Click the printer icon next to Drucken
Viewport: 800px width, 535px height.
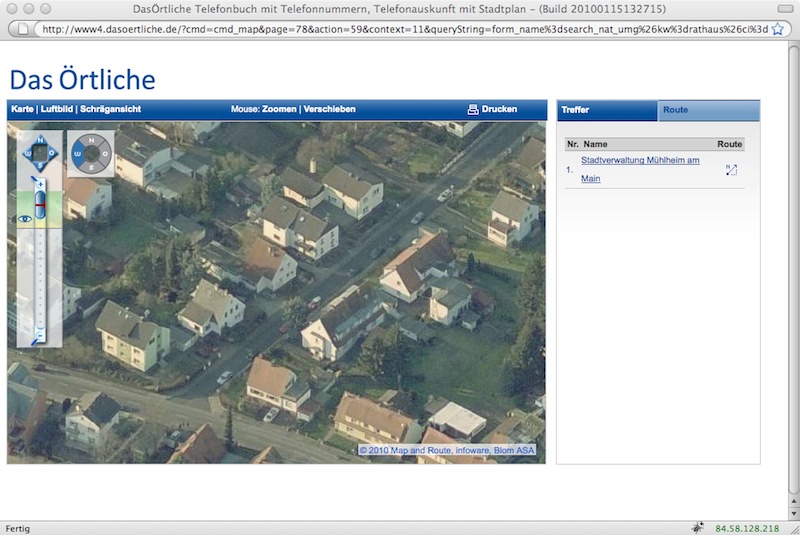473,109
